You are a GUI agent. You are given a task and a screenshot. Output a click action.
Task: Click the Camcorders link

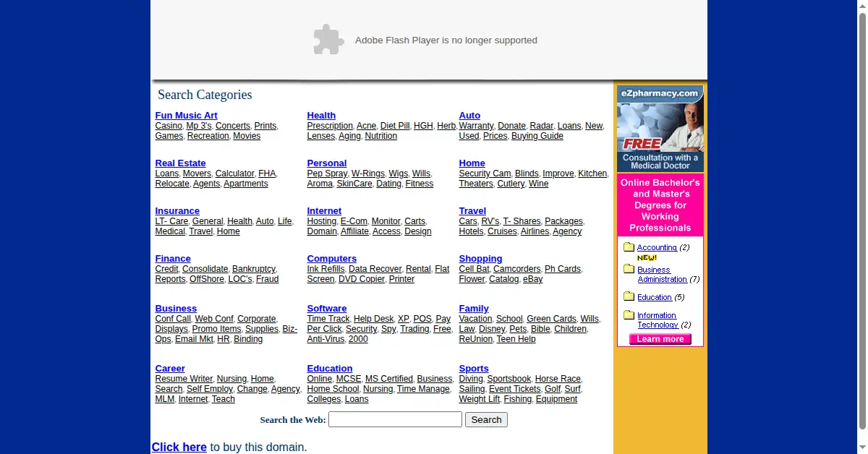517,269
